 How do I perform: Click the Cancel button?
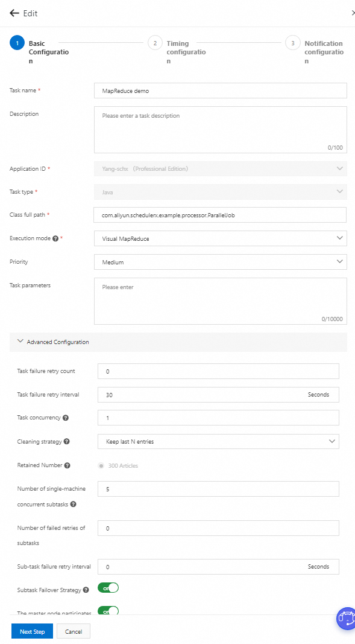coord(73,631)
